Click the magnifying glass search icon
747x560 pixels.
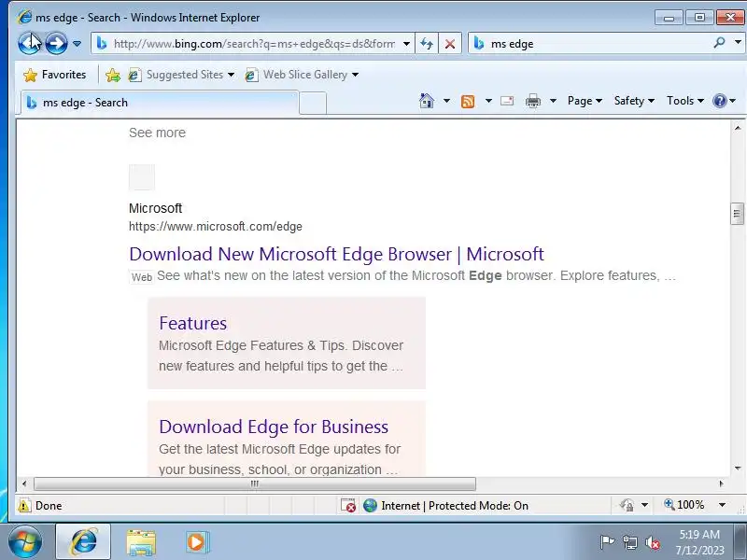[719, 43]
